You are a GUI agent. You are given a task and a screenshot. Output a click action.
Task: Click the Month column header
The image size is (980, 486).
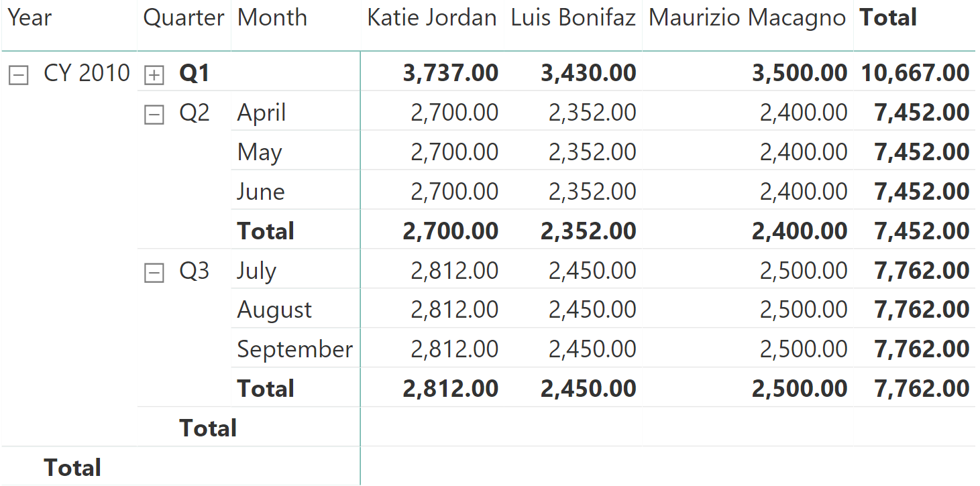pyautogui.click(x=272, y=18)
